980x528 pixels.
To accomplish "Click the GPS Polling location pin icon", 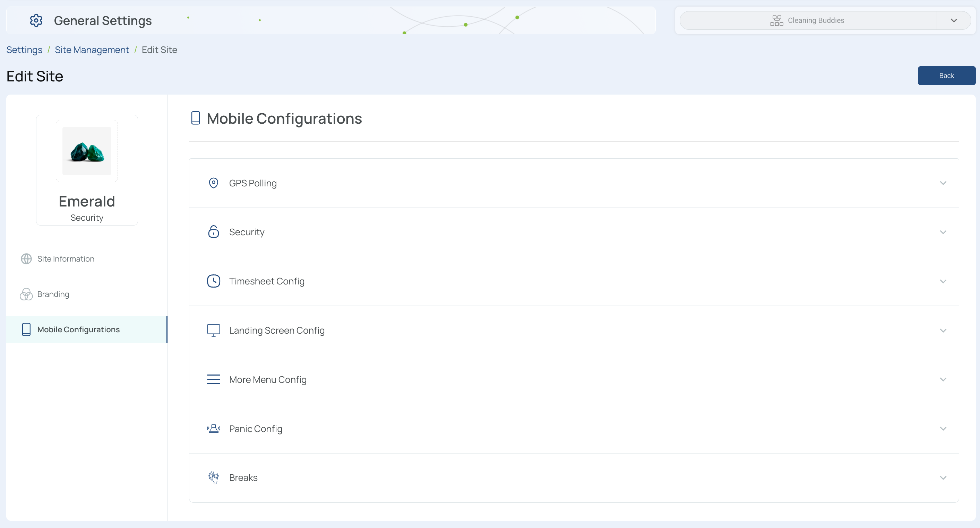I will tap(213, 183).
